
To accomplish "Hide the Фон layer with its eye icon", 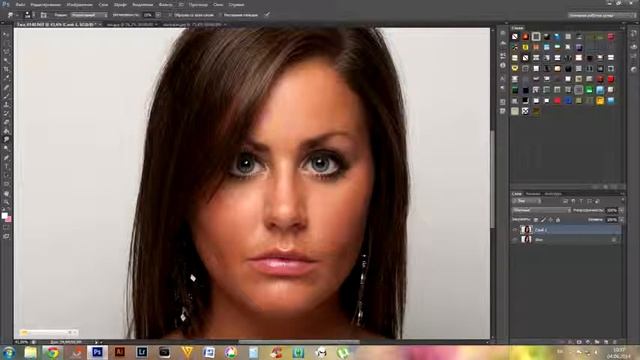I will tap(515, 240).
